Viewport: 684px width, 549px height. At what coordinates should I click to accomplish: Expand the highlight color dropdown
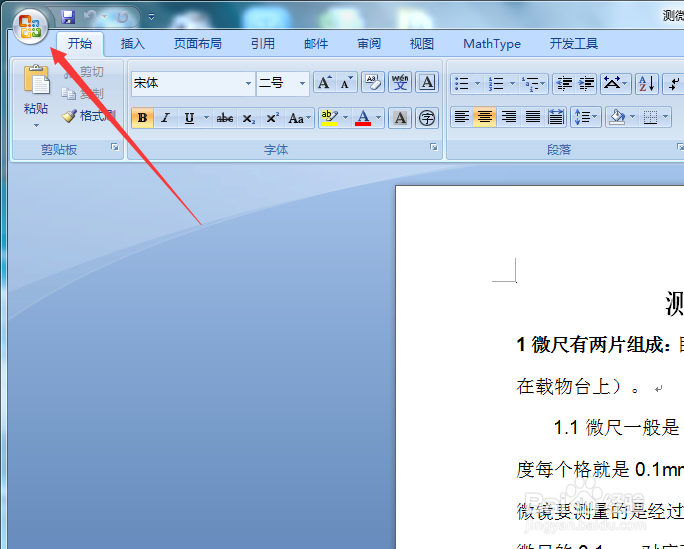tap(345, 118)
